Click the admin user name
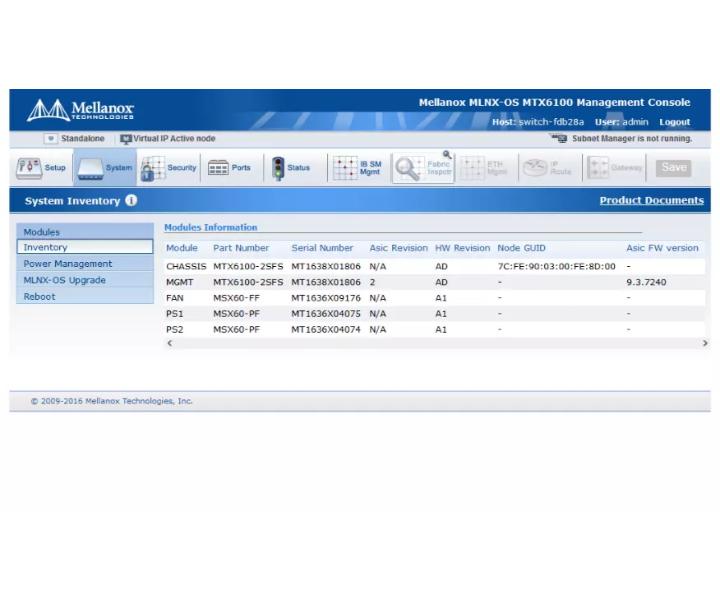The image size is (720, 600). point(636,122)
